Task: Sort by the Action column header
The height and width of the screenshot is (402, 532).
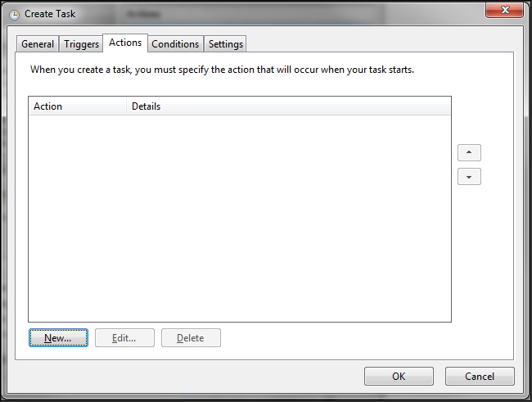Action: (x=78, y=106)
